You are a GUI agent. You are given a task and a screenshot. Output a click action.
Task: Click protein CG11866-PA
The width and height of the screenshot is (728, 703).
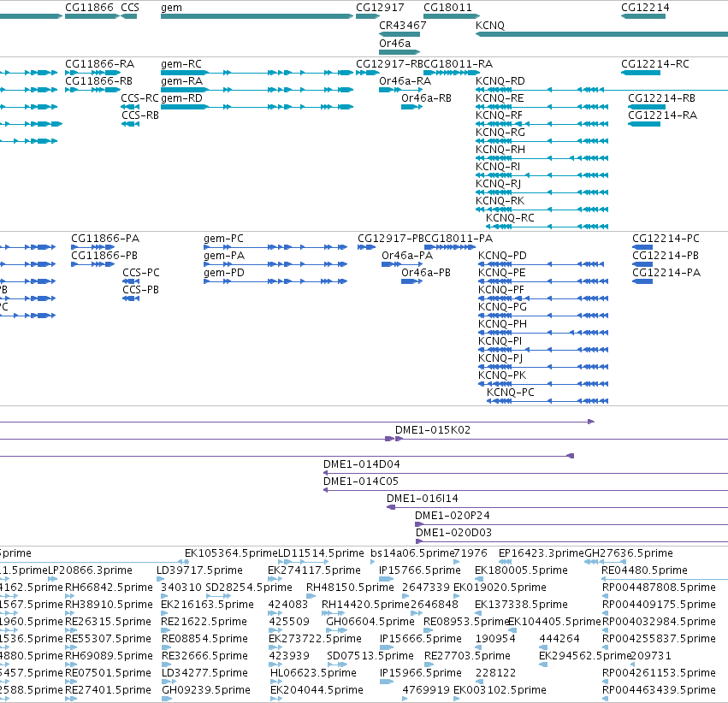[105, 239]
